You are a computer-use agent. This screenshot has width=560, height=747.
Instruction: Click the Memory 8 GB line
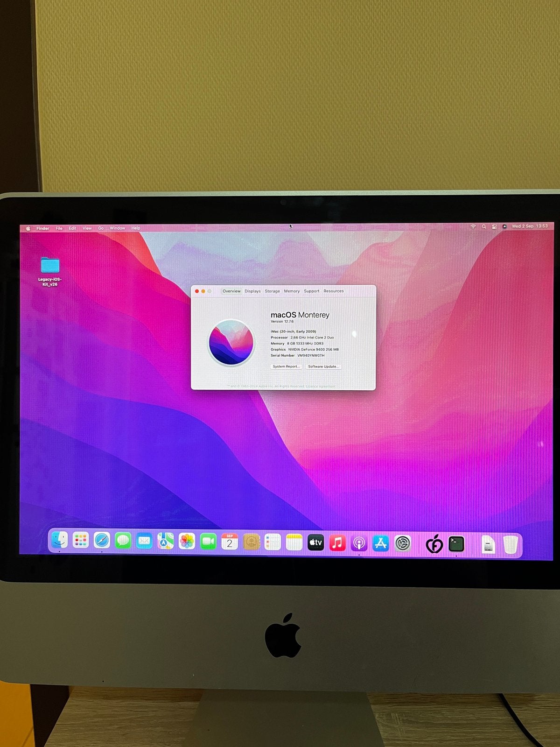(297, 343)
